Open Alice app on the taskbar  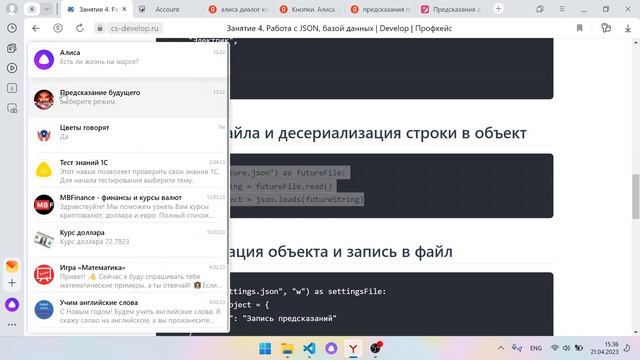pyautogui.click(x=331, y=349)
